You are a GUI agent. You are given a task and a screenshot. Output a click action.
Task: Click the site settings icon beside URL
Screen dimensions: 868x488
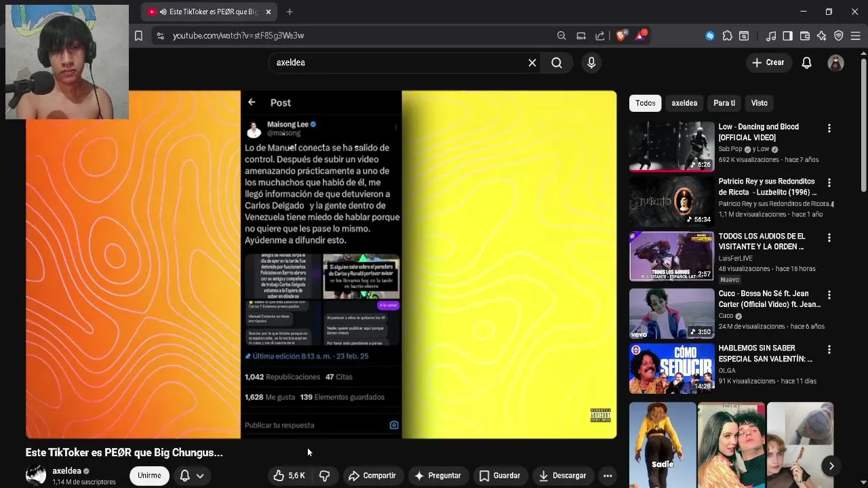pyautogui.click(x=160, y=36)
